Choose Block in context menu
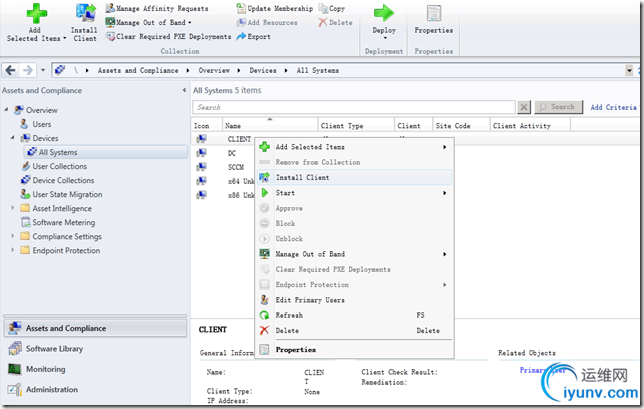 coord(354,223)
